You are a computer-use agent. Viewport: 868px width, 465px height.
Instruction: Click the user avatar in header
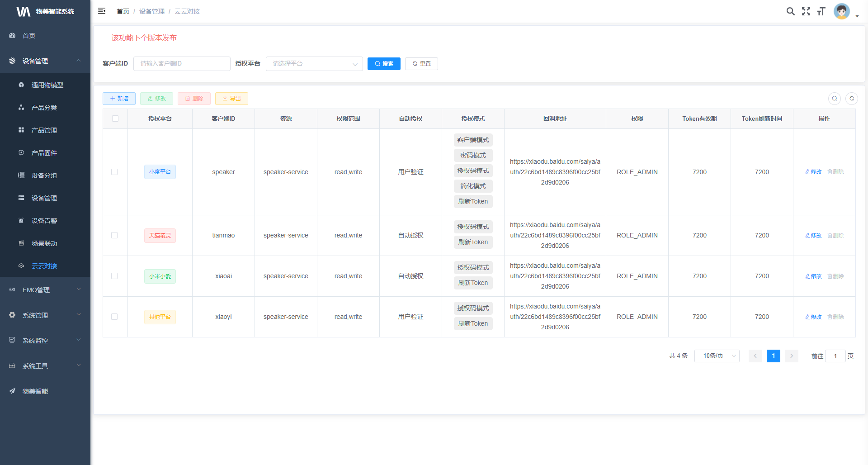point(841,11)
